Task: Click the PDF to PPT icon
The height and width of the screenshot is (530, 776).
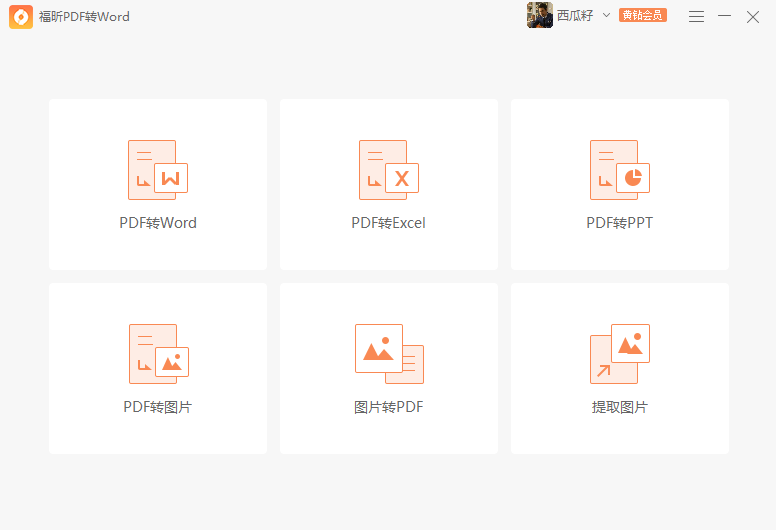Action: click(619, 169)
